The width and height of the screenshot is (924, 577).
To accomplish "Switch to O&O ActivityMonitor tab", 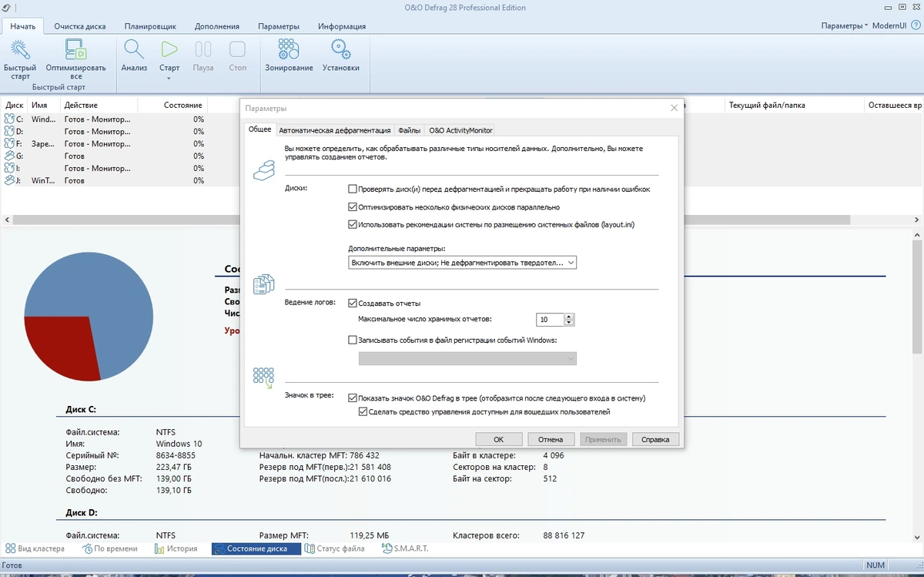I will (x=460, y=130).
